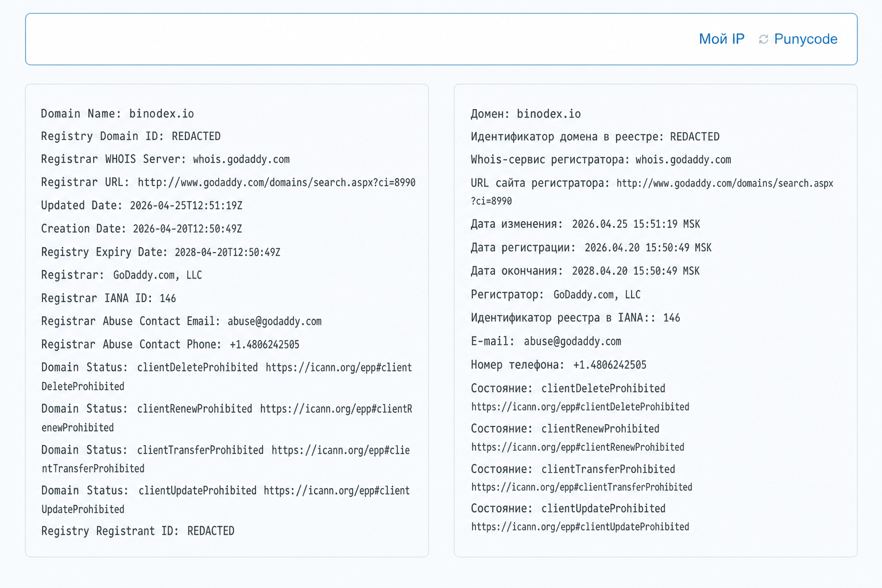Select the Updated Date 2026-04-25T12:51:19Z value
Screen dimensions: 882x588
[x=186, y=206]
